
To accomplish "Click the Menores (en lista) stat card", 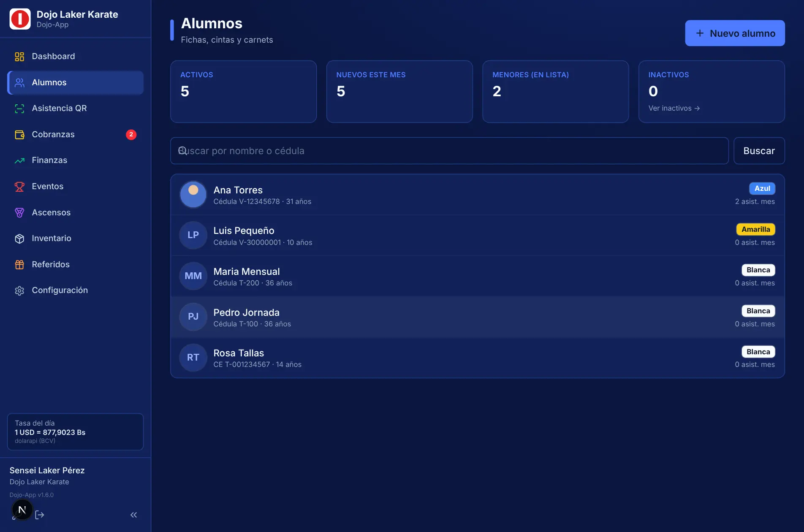I will point(555,92).
